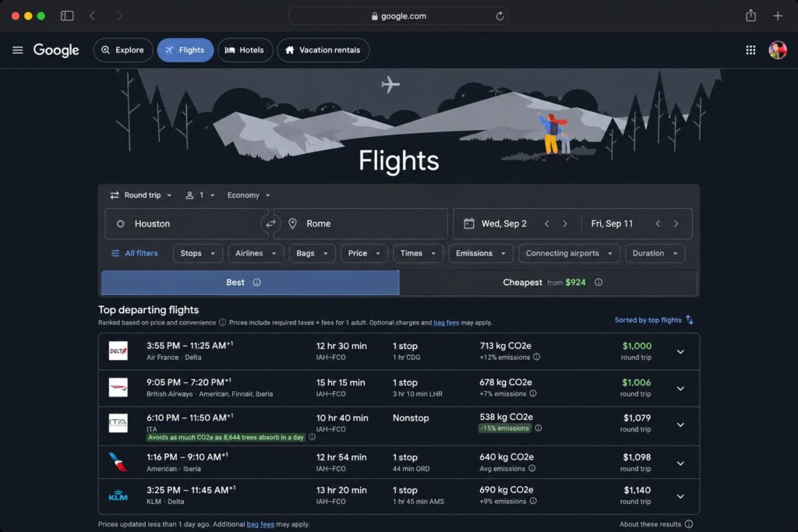Open info icon beside trees absorb badge
Viewport: 798px width, 532px height.
(312, 437)
